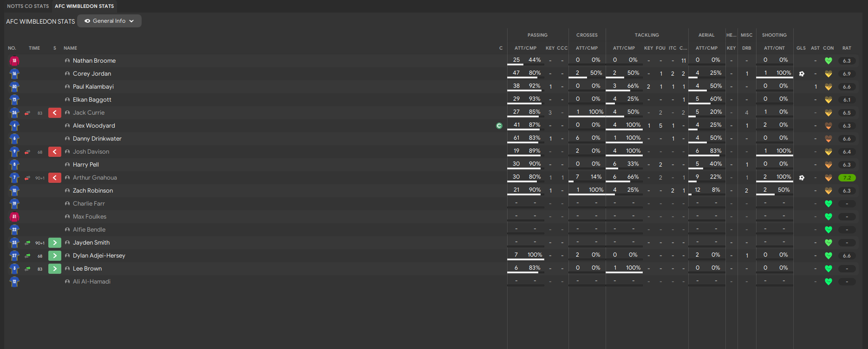Viewport: 868px width, 349px height.
Task: Open Alfie Bendle's player profile
Action: [x=89, y=230]
